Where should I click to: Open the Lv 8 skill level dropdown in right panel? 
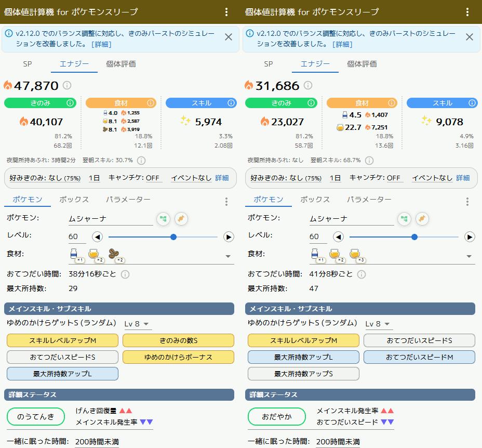tap(379, 324)
